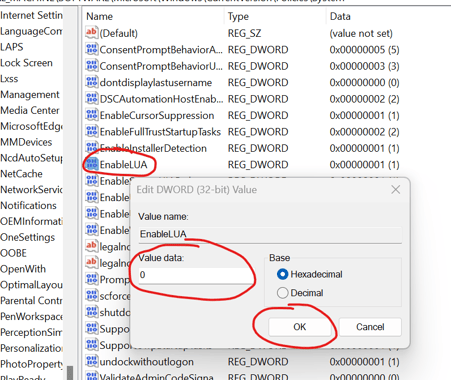The image size is (451, 380).
Task: Select the Management registry key
Action: pos(30,95)
